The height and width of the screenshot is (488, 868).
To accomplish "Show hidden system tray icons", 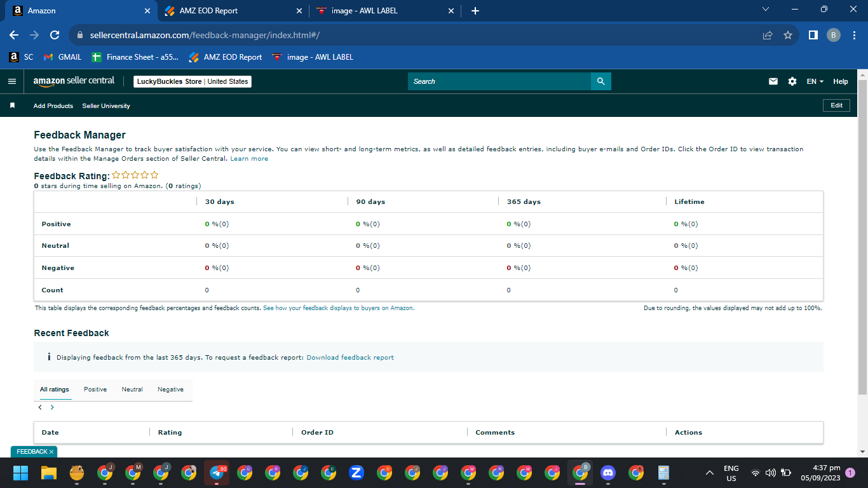I will point(710,473).
